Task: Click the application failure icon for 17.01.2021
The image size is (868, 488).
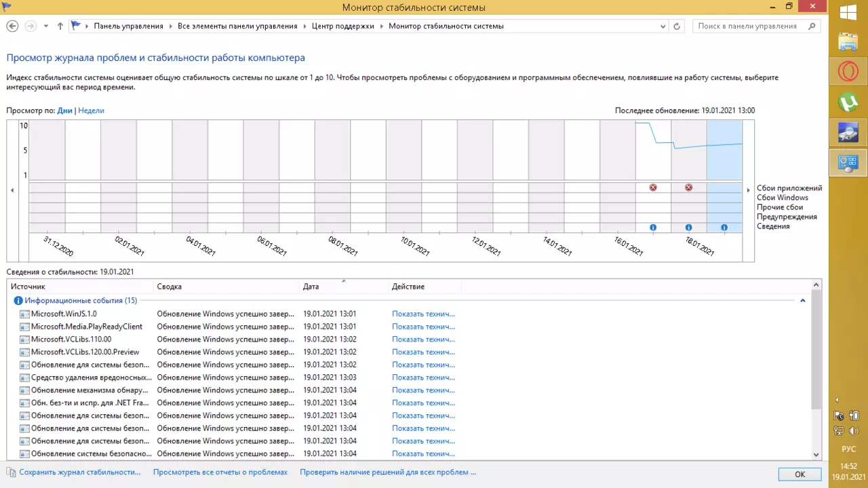Action: 653,188
